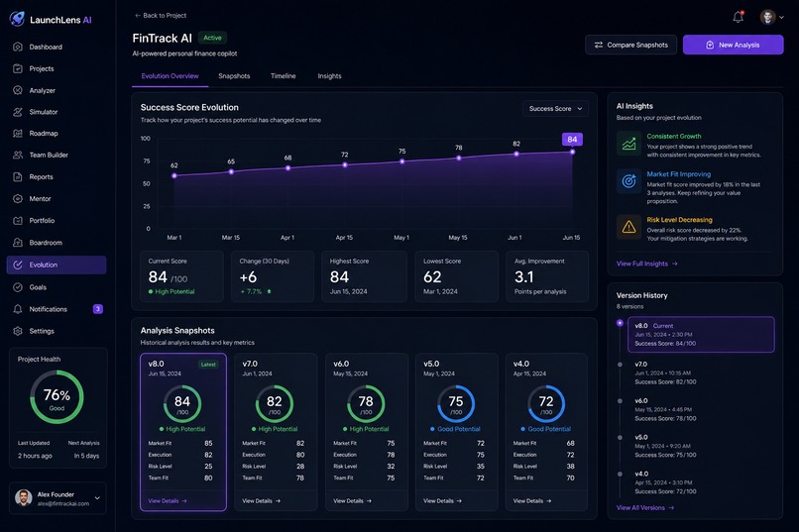Open View Details for snapshot v7.0
Screen dimensions: 799x532
point(262,501)
